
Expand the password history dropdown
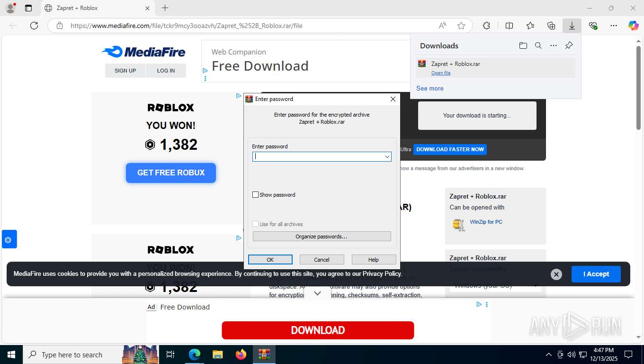click(x=387, y=156)
